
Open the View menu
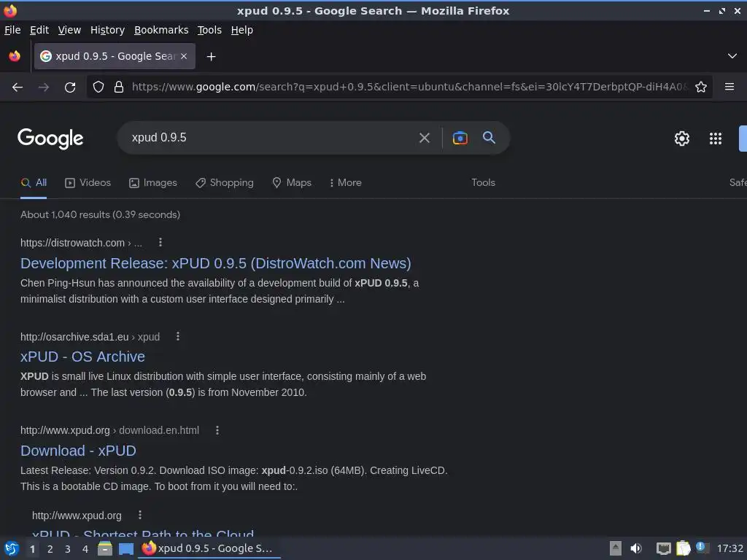tap(69, 30)
